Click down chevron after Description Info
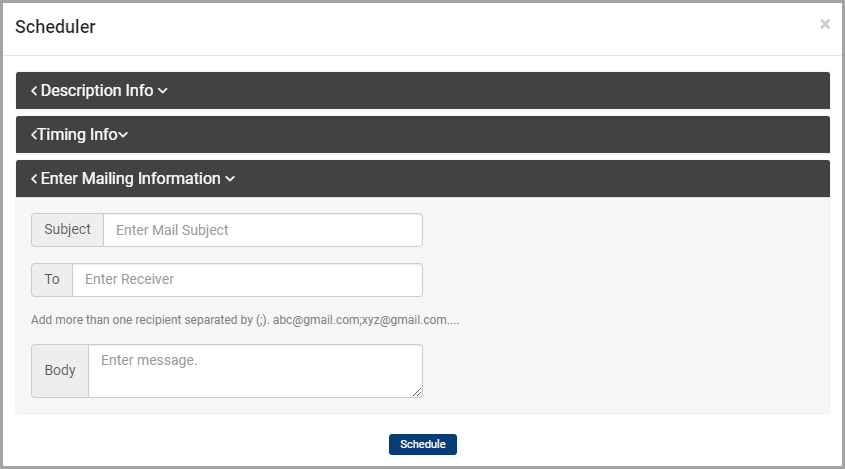The image size is (845, 469). (x=163, y=91)
